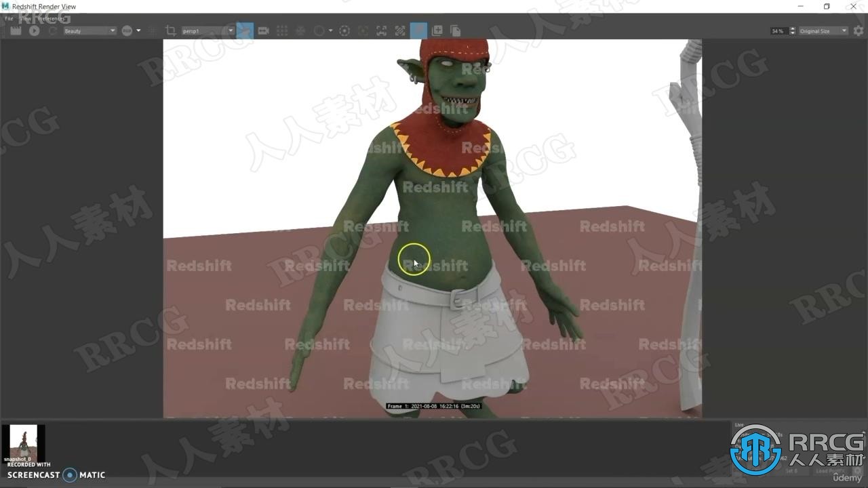Click the refresh render icon
This screenshot has width=868, height=488.
click(x=52, y=30)
